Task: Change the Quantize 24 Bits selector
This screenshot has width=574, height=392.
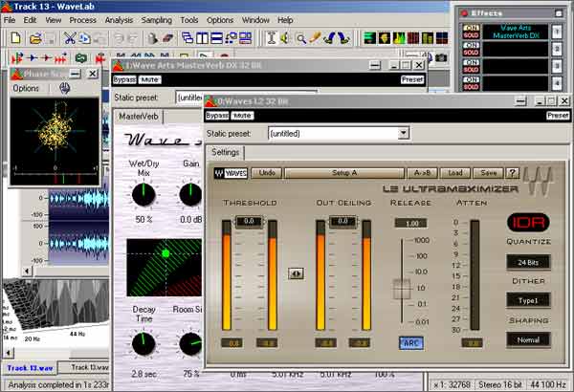Action: coord(529,261)
